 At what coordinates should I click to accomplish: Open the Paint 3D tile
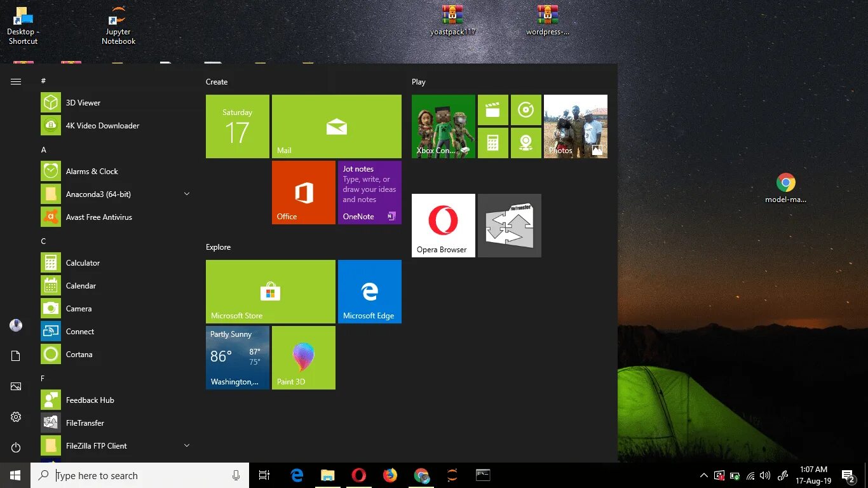pos(304,358)
